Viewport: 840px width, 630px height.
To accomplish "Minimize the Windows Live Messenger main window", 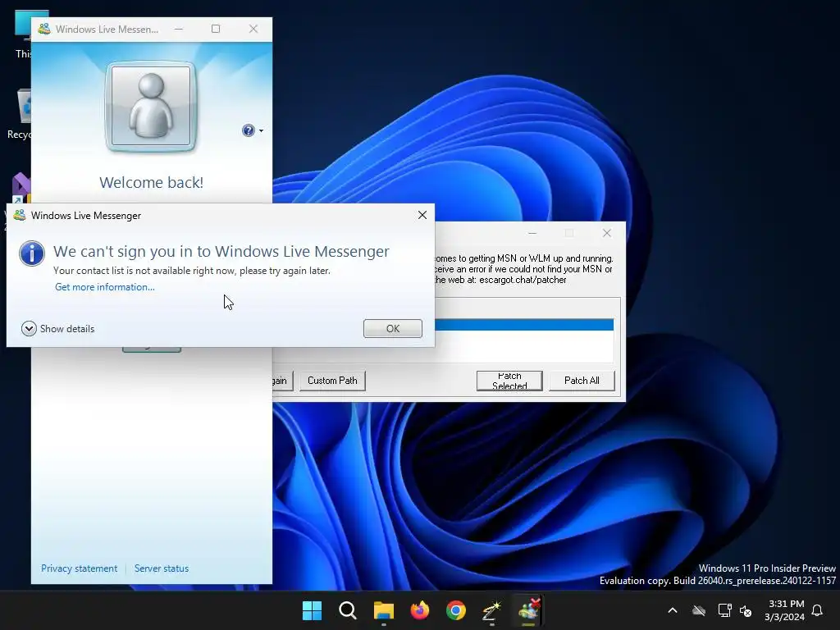I will tap(178, 29).
